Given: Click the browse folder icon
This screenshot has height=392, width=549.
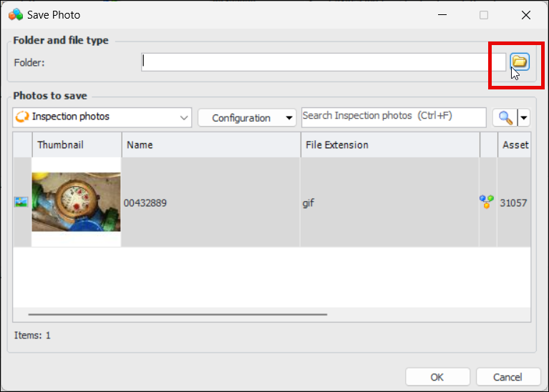Looking at the screenshot, I should click(x=519, y=62).
